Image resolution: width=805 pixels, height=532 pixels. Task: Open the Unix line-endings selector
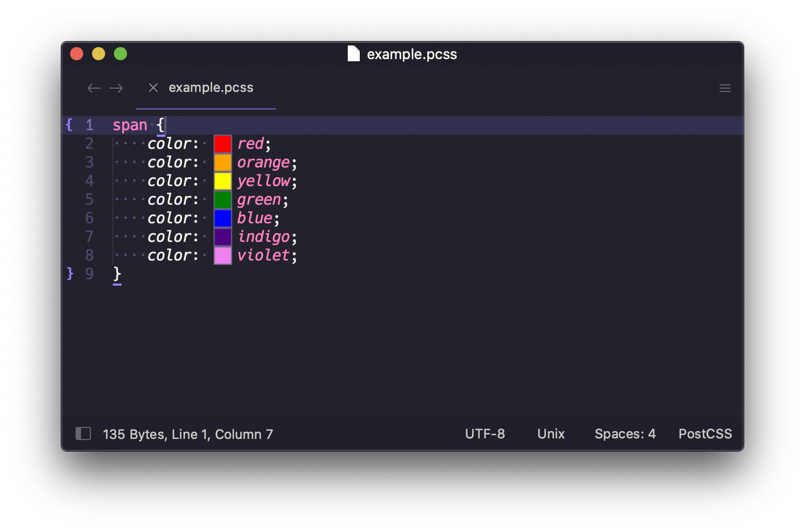(x=550, y=433)
